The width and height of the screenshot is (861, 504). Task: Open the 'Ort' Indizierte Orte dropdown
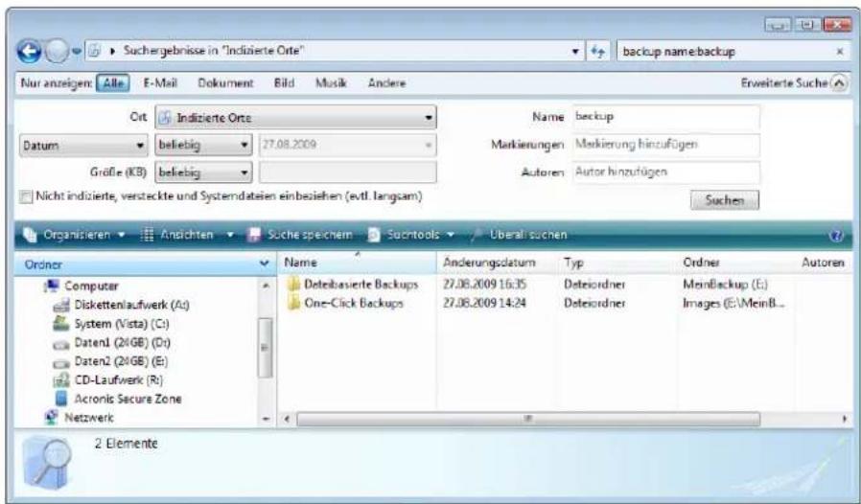(295, 118)
